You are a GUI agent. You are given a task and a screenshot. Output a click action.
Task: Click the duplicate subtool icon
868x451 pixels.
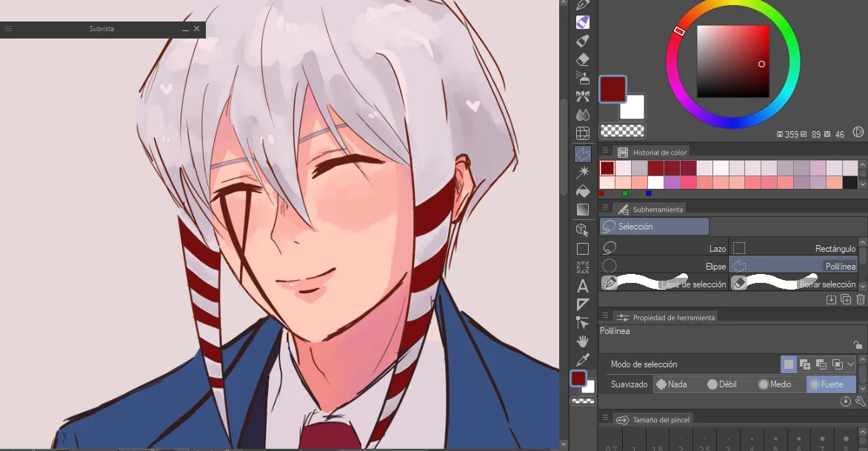coord(846,299)
